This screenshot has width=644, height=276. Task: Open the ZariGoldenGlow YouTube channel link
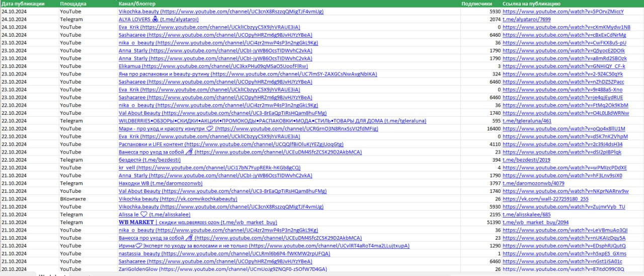[x=223, y=269]
